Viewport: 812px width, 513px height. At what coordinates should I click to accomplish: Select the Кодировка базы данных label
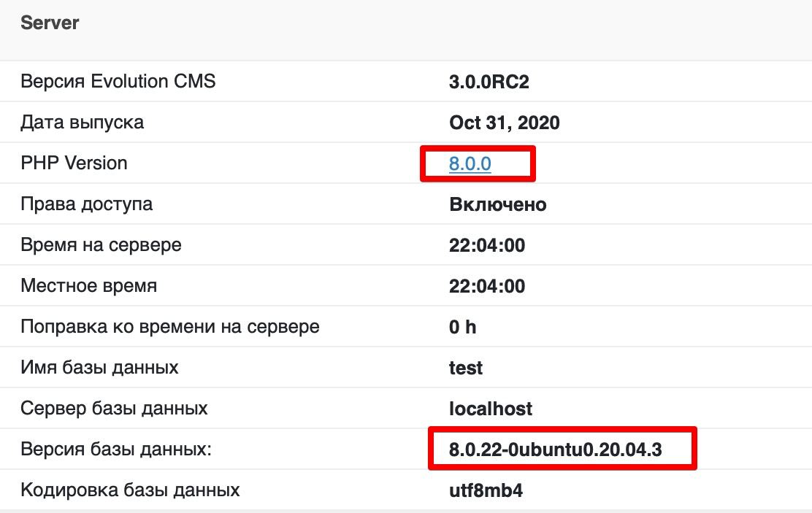[130, 490]
